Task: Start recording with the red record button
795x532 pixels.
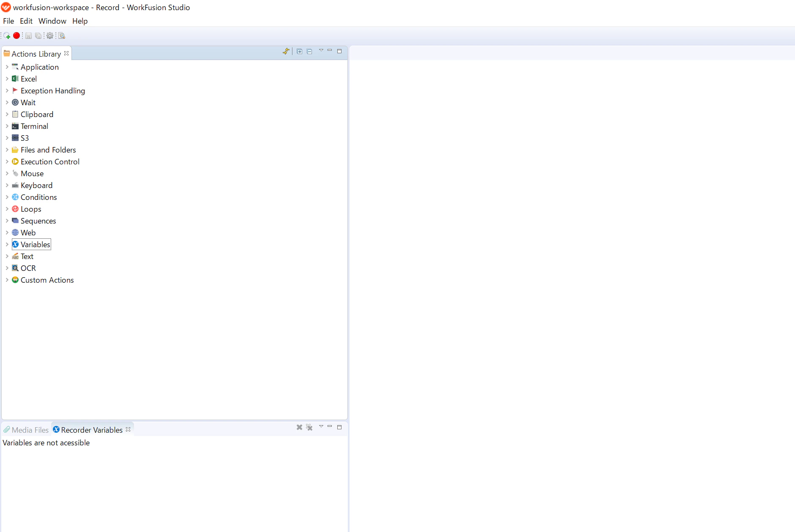Action: point(16,36)
